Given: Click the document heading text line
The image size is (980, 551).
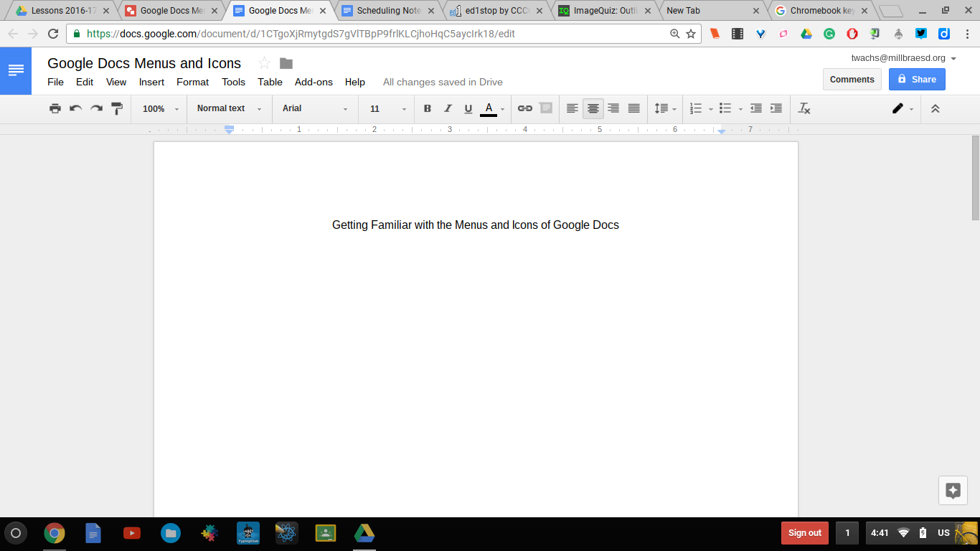Looking at the screenshot, I should coord(476,225).
